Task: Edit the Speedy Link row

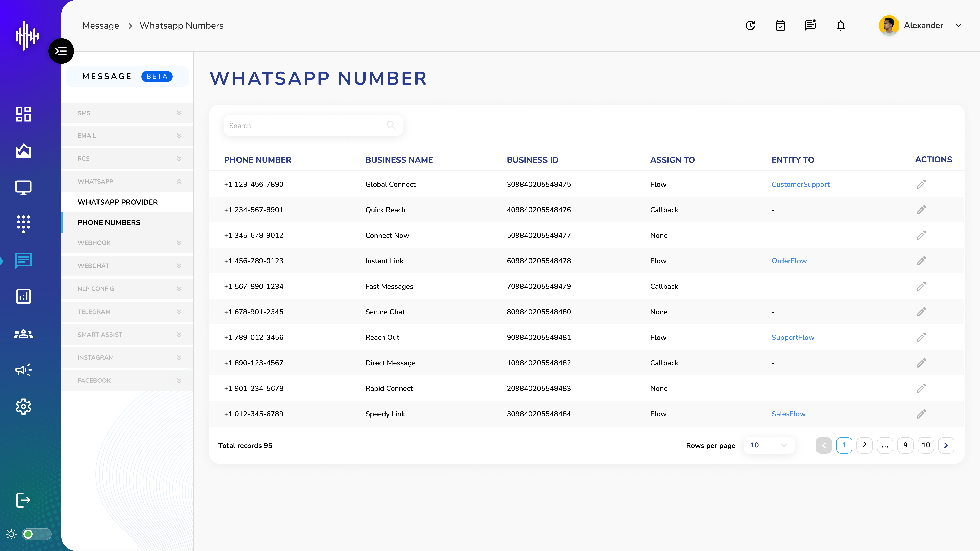Action: [x=921, y=414]
